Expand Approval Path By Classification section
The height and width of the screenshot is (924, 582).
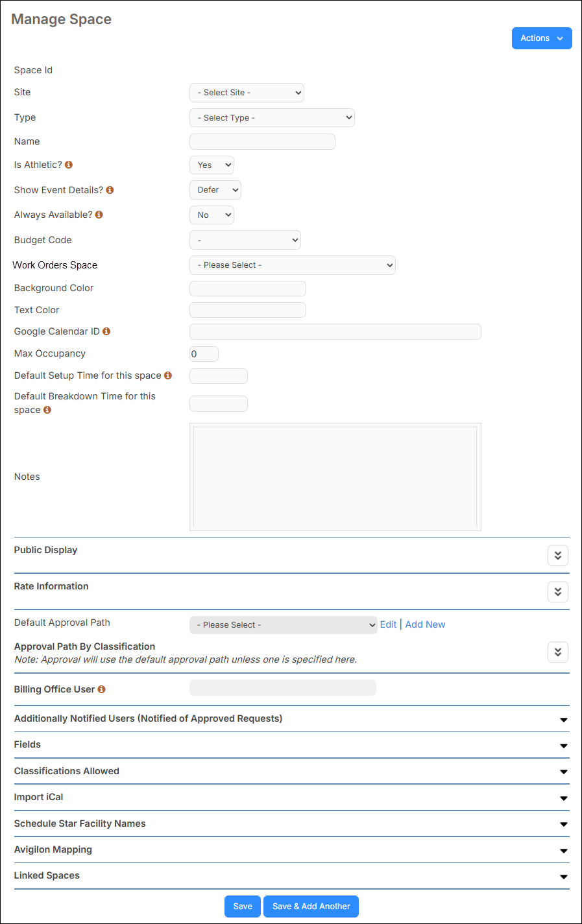point(558,652)
